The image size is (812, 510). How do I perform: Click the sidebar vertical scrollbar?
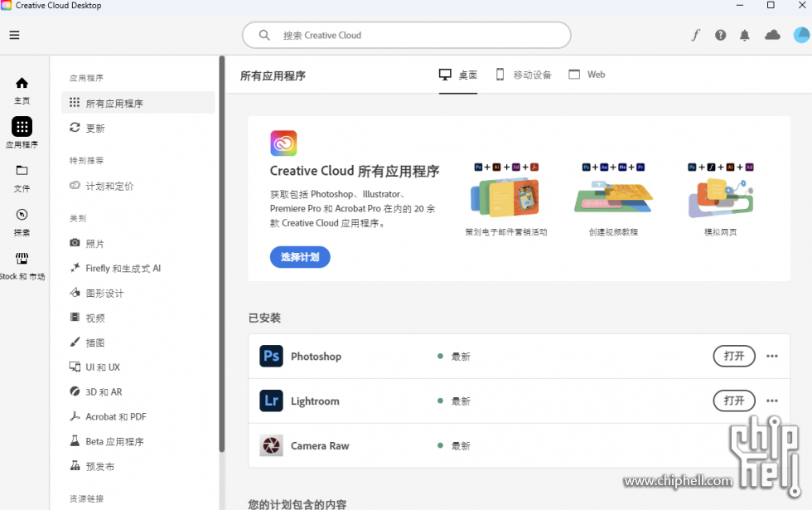[222, 254]
